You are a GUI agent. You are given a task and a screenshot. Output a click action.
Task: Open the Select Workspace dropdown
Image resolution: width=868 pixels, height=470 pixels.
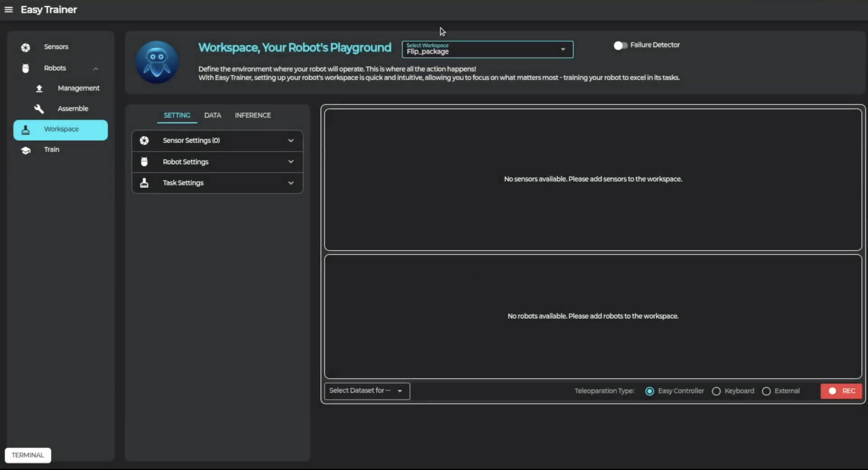(487, 50)
